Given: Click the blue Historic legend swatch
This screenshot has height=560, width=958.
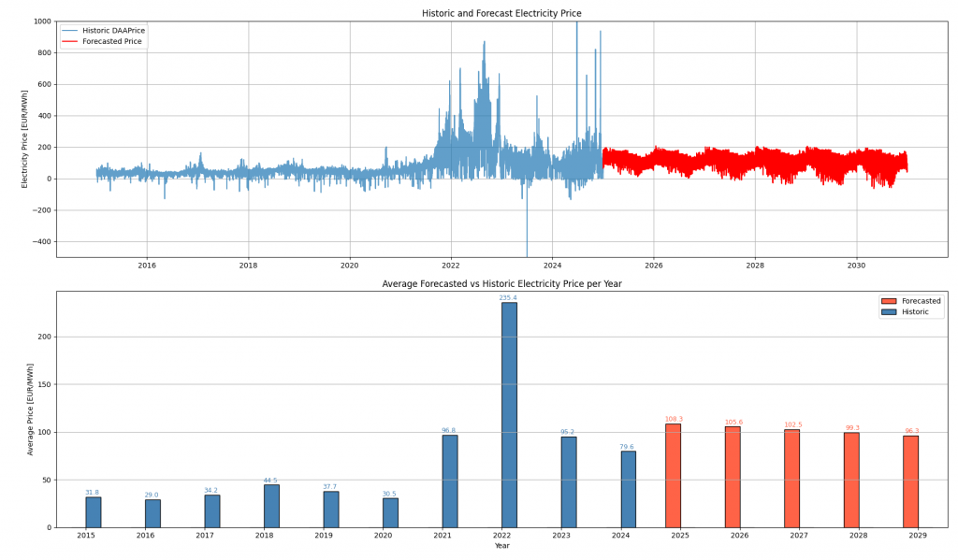Looking at the screenshot, I should (x=888, y=311).
